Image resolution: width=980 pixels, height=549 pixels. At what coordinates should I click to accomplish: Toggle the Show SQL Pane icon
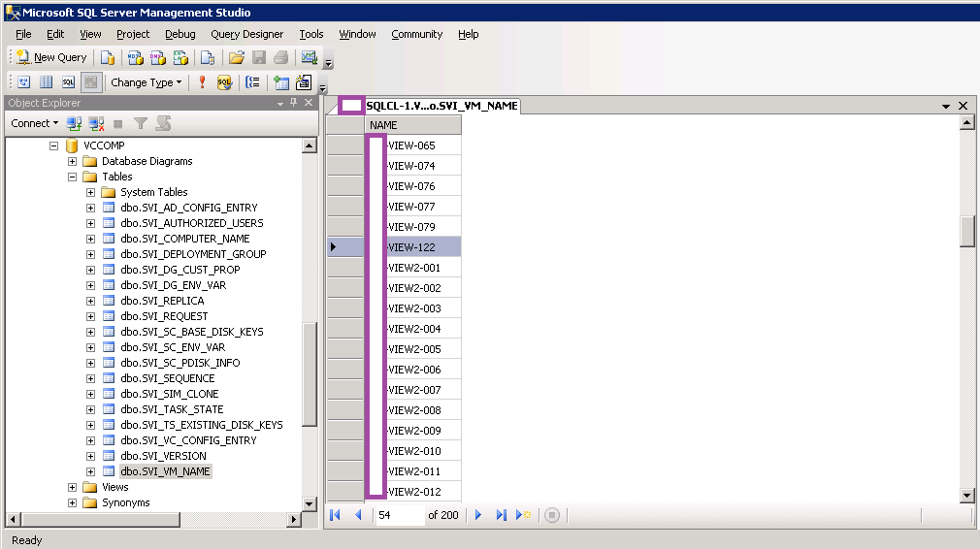click(68, 82)
